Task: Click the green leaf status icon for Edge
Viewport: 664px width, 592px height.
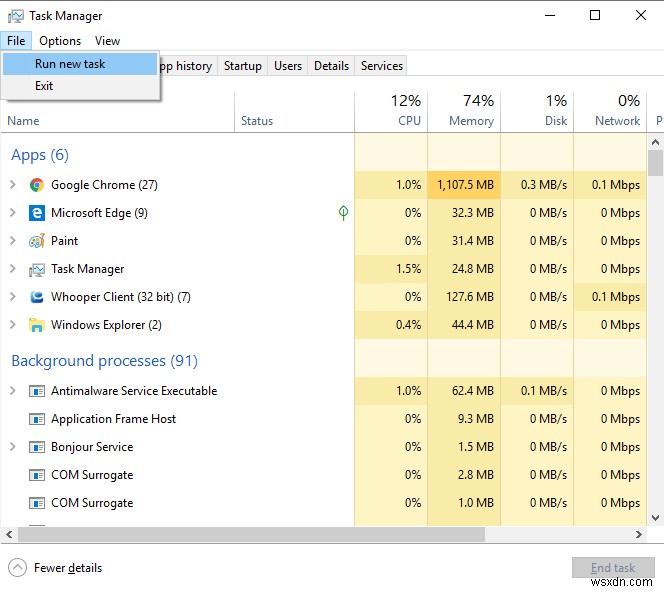Action: (x=343, y=213)
